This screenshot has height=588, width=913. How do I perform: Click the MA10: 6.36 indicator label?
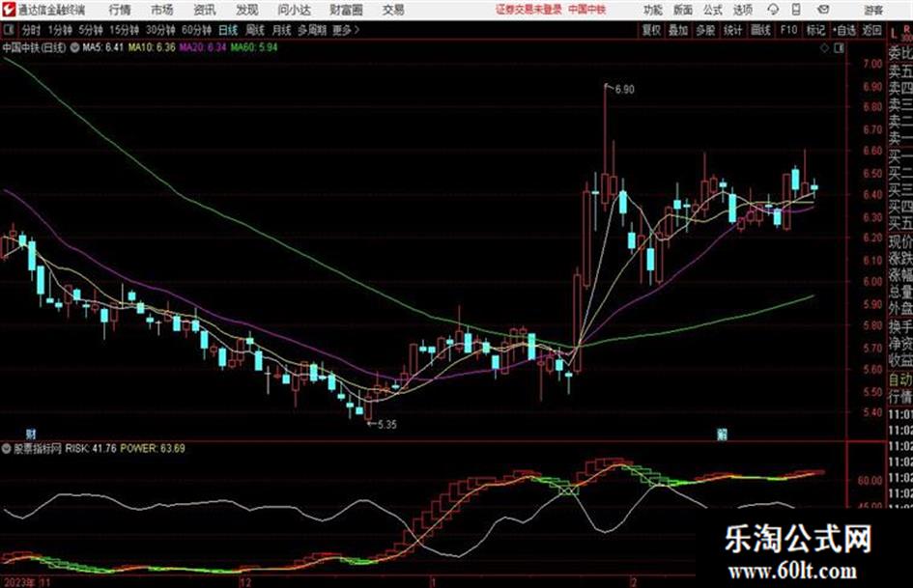pos(152,47)
